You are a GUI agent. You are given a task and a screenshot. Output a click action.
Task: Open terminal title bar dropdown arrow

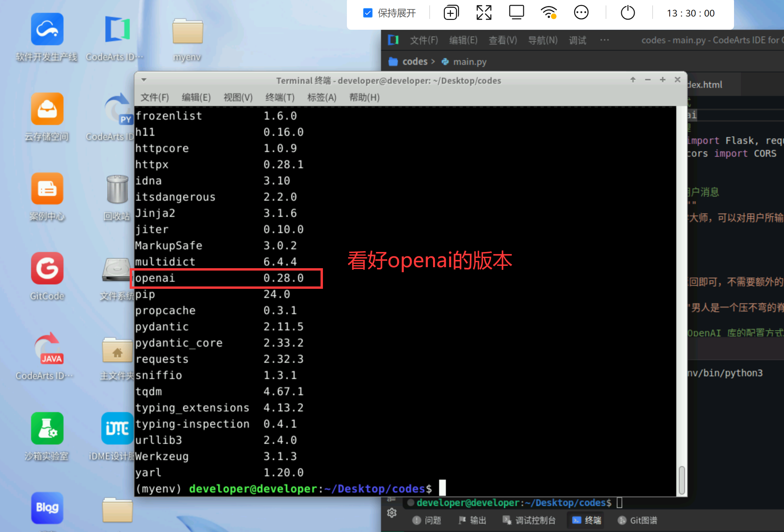[144, 80]
